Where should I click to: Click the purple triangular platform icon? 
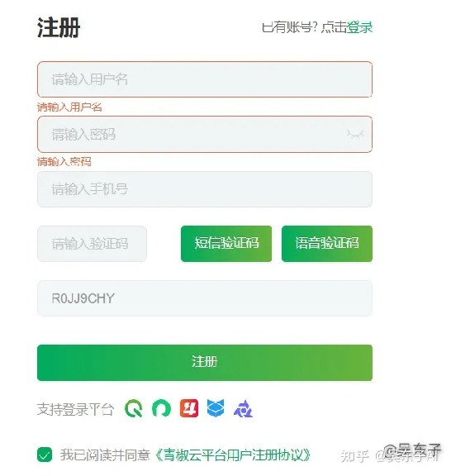243,408
